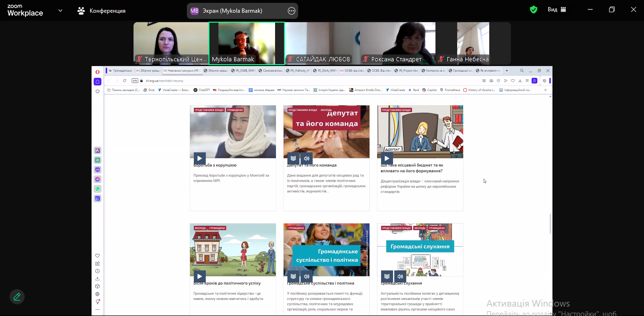Image resolution: width=644 pixels, height=316 pixels.
Task: Select САГАЙДАК ЛЮБОВ participant video
Action: click(x=322, y=43)
